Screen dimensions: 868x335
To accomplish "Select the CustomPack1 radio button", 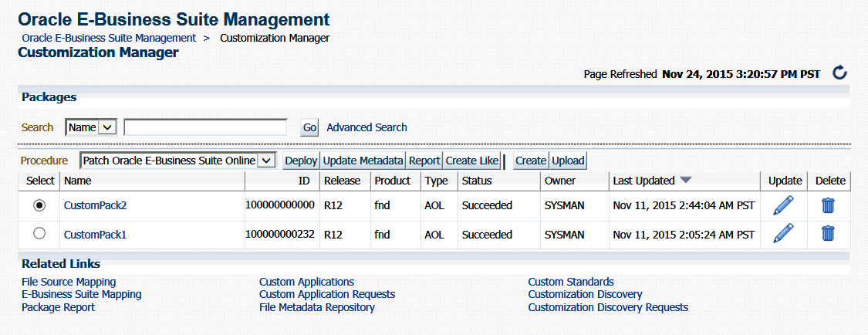I will click(39, 234).
